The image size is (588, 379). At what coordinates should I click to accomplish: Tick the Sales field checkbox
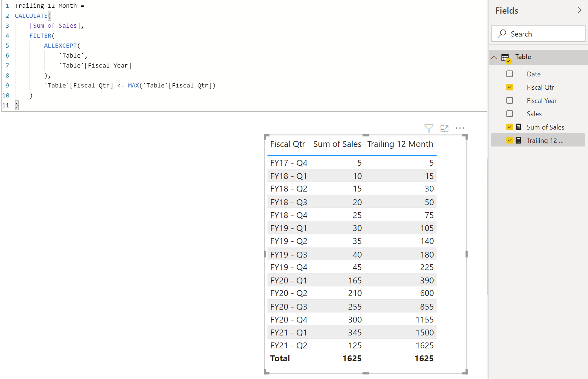pyautogui.click(x=510, y=114)
